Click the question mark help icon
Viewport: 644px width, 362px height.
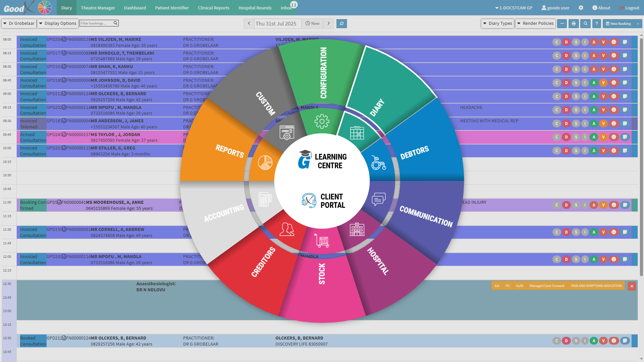pyautogui.click(x=597, y=23)
